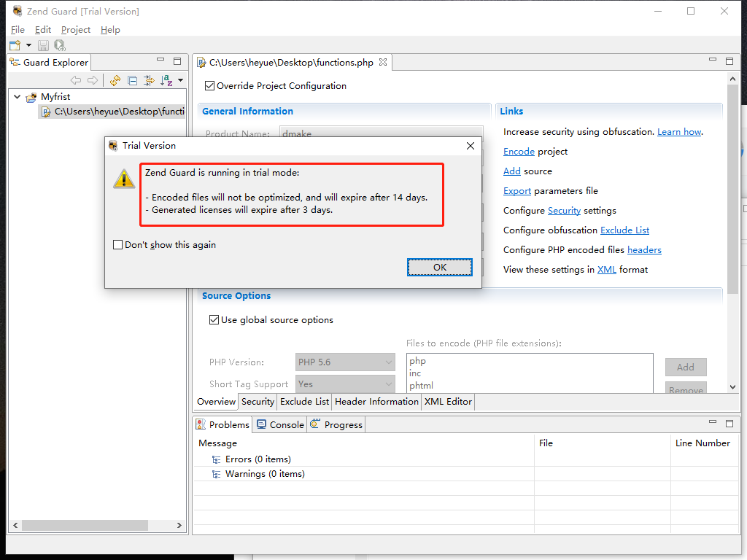Viewport: 747px width, 560px height.
Task: Click the Link with Editor icon
Action: (149, 80)
